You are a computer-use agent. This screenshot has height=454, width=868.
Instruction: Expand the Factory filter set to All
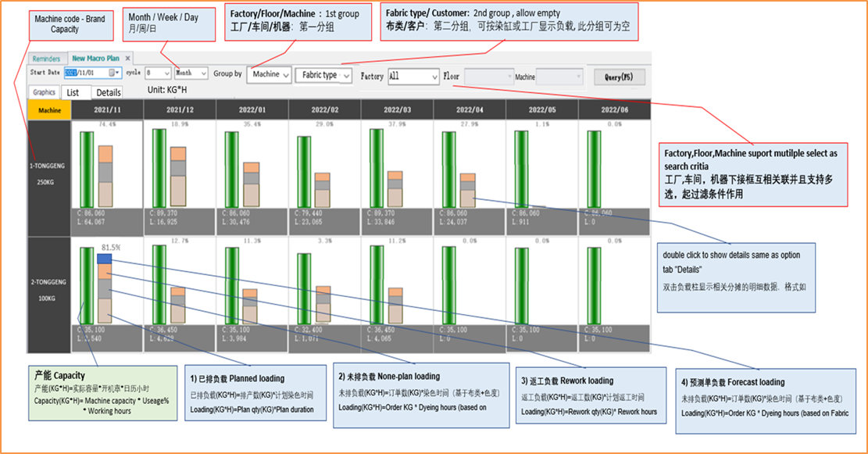434,77
